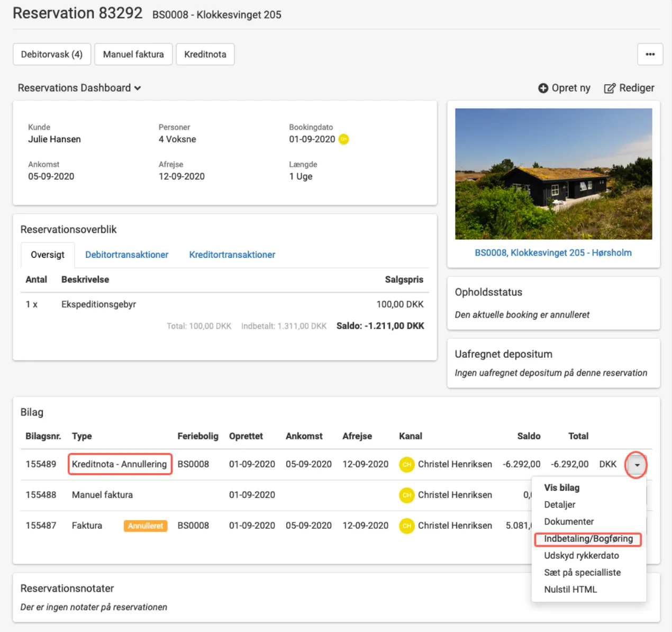Screen dimensions: 672x632
Task: Click the avatar icon in row 155489
Action: [406, 464]
